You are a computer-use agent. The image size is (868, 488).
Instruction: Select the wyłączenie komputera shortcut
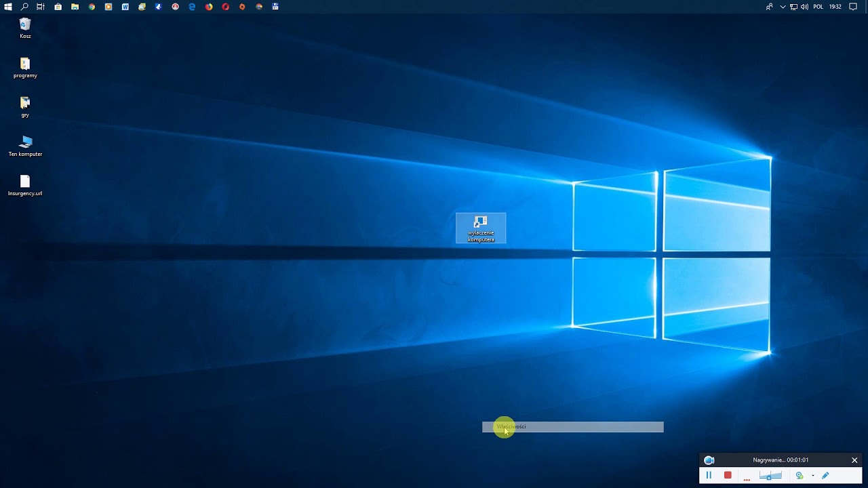[481, 229]
